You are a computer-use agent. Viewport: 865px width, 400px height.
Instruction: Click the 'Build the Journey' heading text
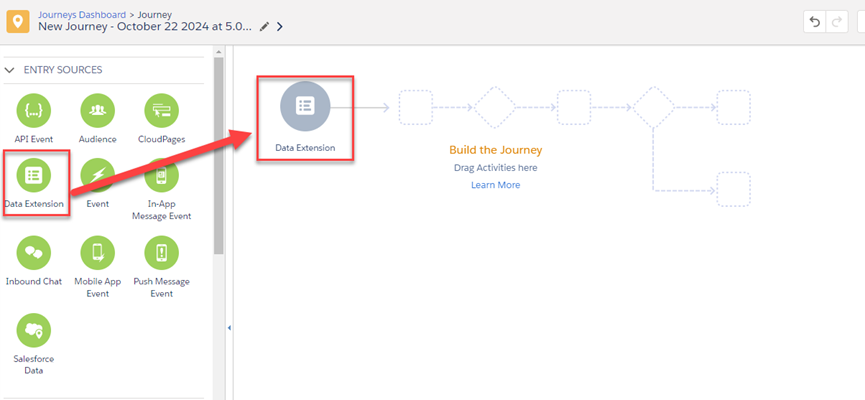tap(495, 150)
